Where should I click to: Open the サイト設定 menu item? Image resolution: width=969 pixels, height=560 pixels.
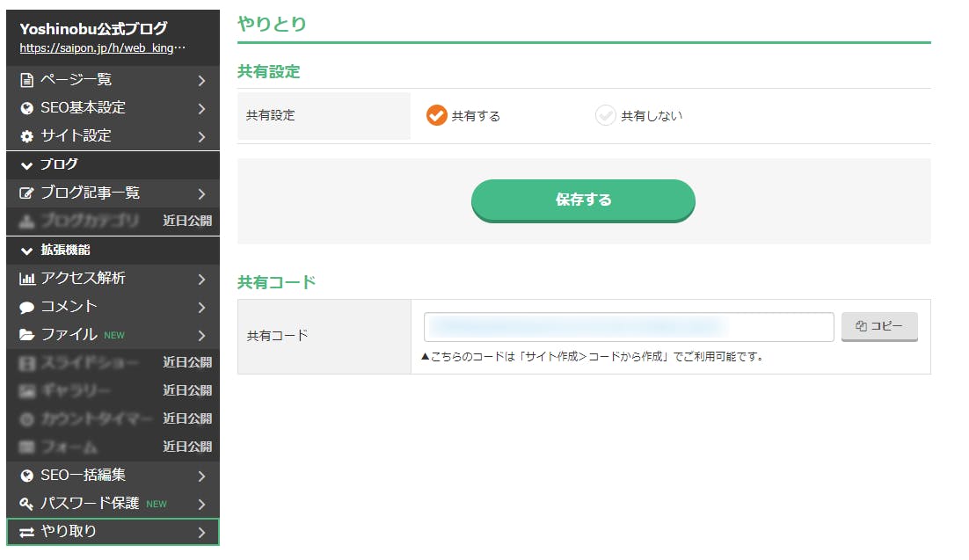click(76, 136)
